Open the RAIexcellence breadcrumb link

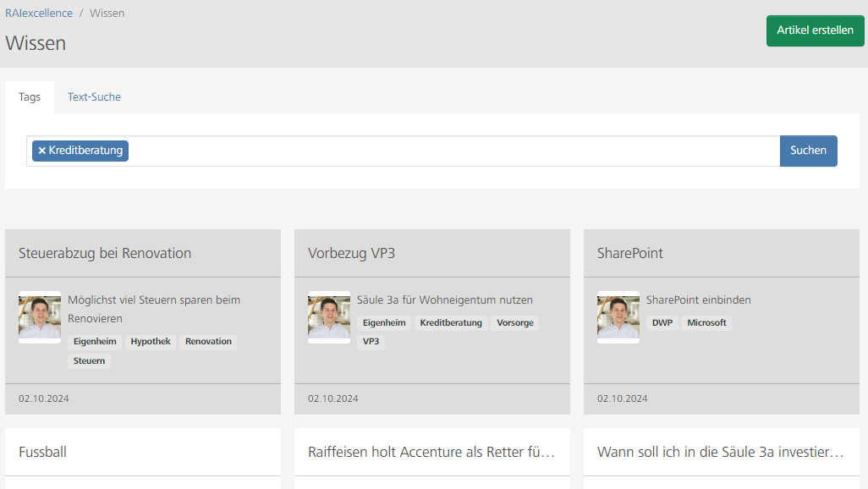[38, 14]
